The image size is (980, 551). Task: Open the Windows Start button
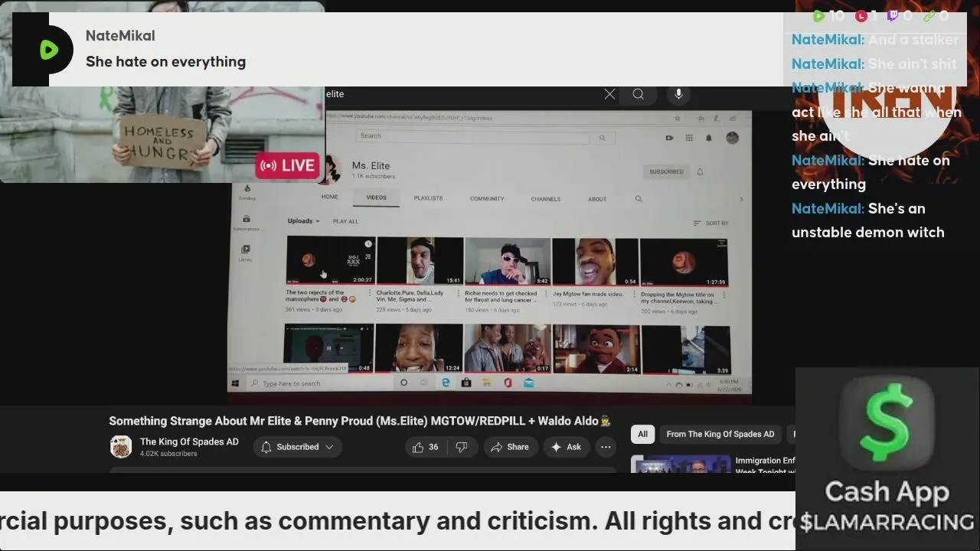(x=235, y=383)
